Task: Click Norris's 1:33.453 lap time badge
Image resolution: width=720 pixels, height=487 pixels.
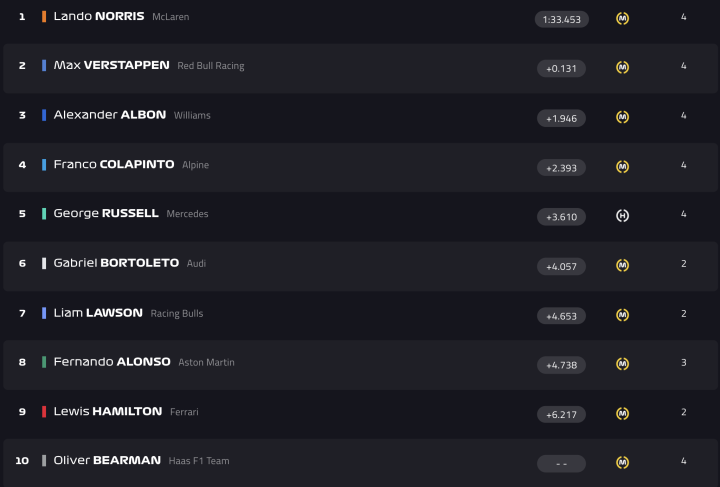Action: 561,19
